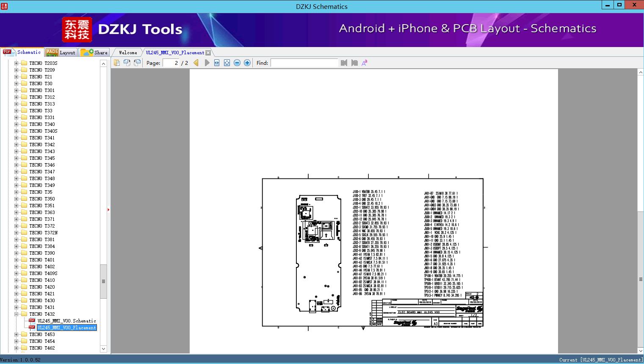644x364 pixels.
Task: Open the Schematic tab
Action: (x=22, y=52)
